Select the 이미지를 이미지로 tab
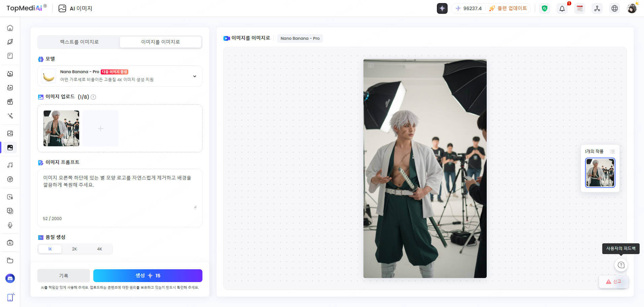The height and width of the screenshot is (307, 644). [160, 42]
